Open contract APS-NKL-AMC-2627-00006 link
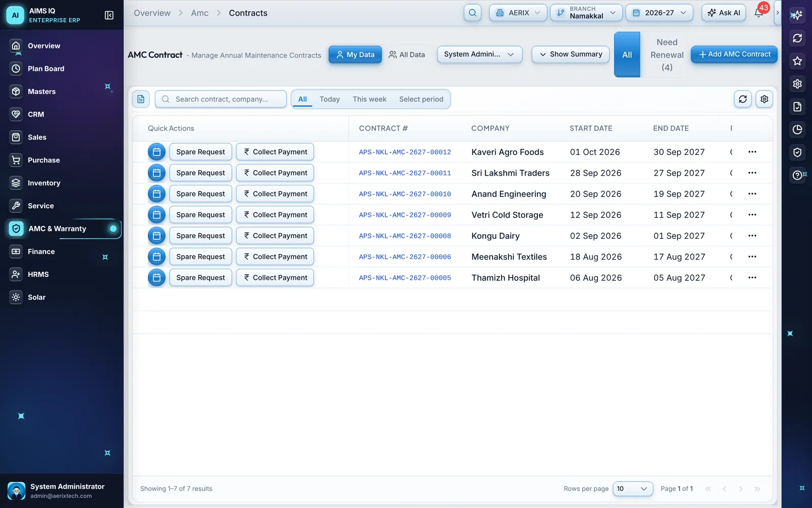The width and height of the screenshot is (812, 508). 405,257
